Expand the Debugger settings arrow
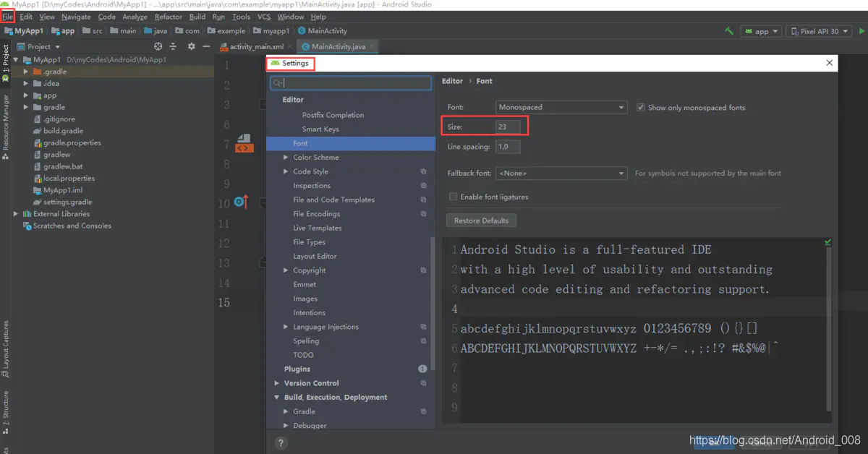 pyautogui.click(x=286, y=426)
